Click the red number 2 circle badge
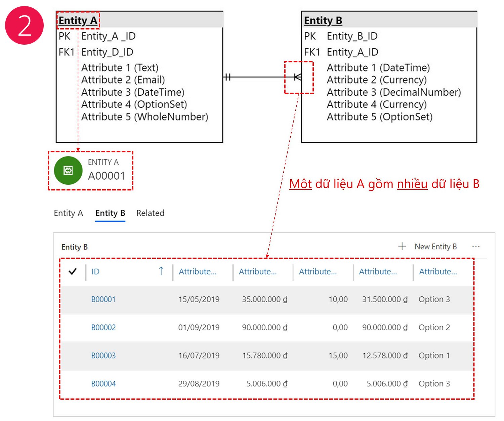 tap(25, 26)
